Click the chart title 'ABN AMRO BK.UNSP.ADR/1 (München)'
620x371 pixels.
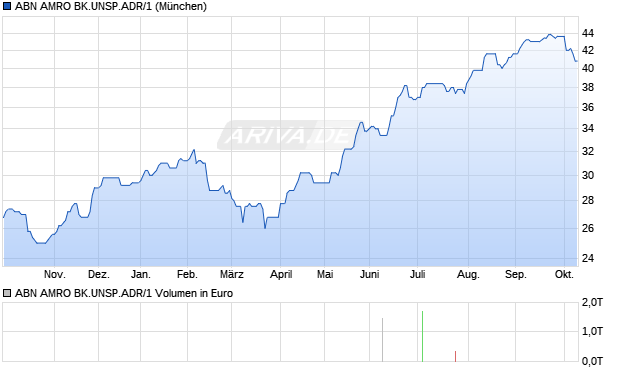click(x=111, y=6)
